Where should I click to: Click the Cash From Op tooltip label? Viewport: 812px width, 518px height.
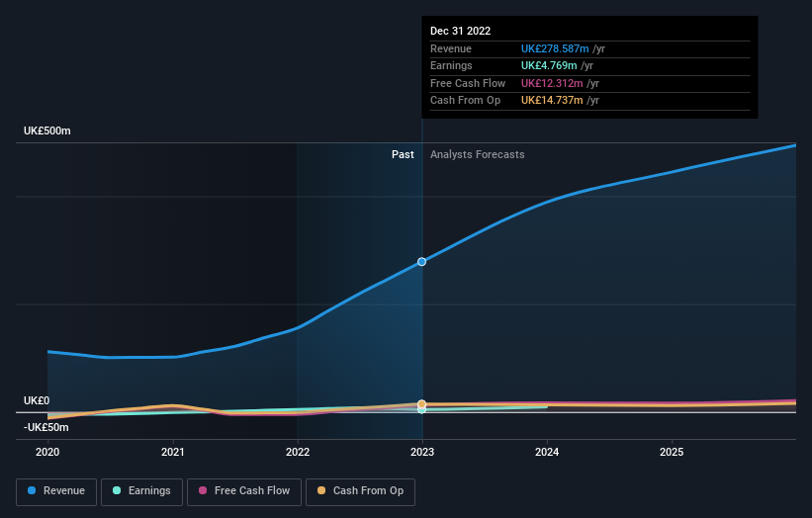465,101
